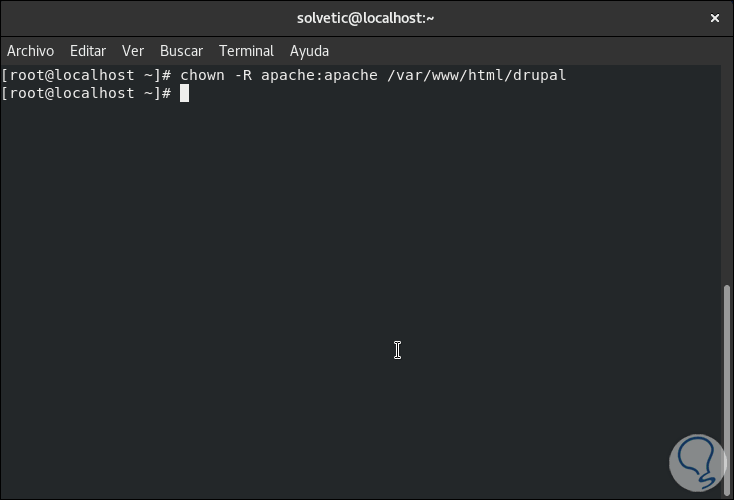
Task: Open the Ver menu
Action: (133, 51)
